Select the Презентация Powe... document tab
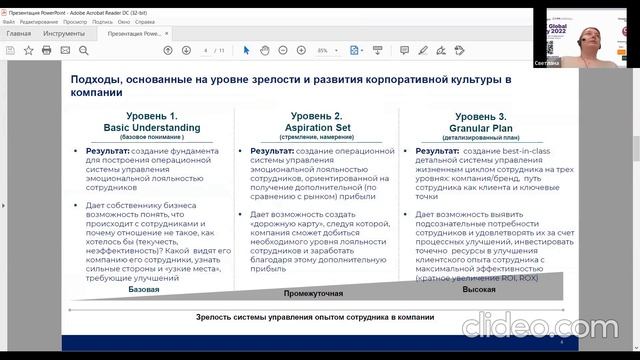 point(134,33)
